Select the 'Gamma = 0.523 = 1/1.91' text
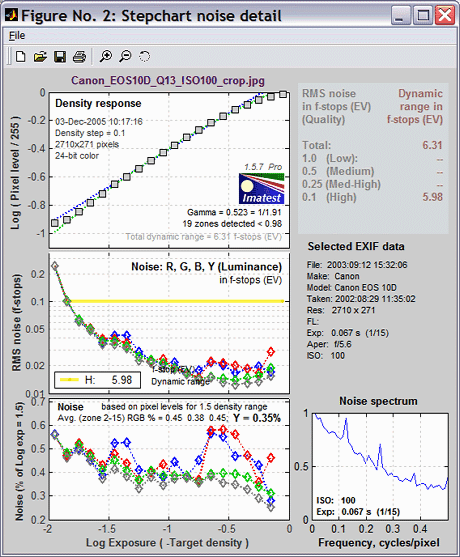460x557 pixels. (x=234, y=212)
